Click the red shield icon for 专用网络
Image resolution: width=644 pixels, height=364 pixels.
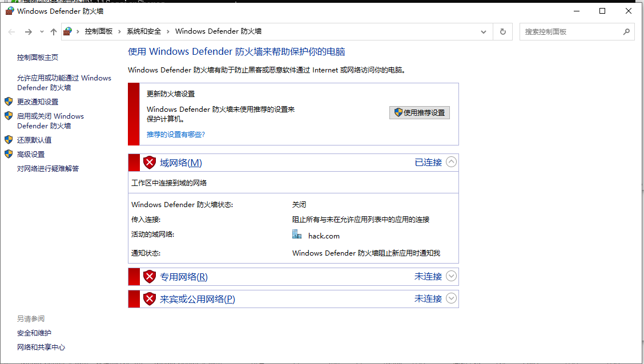click(150, 277)
